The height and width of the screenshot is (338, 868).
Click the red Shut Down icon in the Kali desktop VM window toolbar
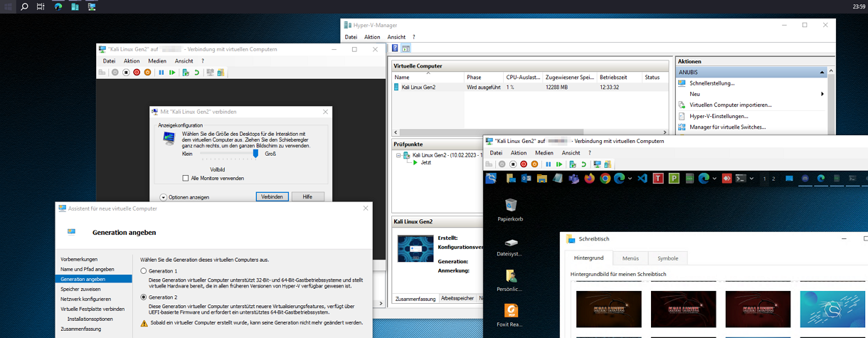(524, 164)
